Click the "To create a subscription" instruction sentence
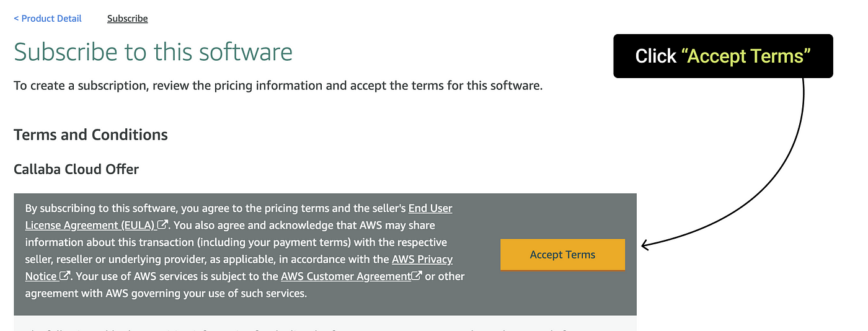The image size is (868, 331). tap(278, 86)
